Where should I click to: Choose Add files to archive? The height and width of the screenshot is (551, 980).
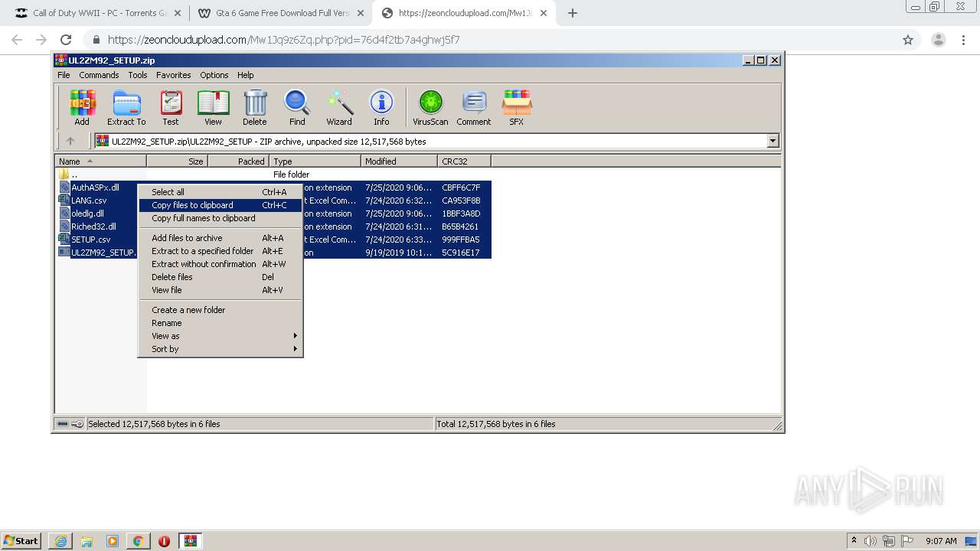(x=220, y=238)
